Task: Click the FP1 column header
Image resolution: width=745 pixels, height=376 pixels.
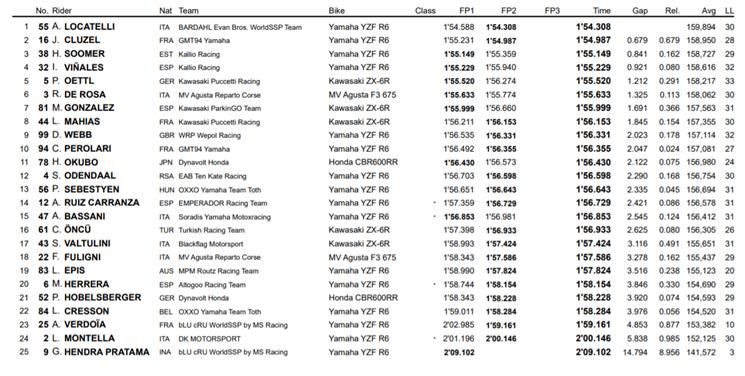Action: point(467,10)
